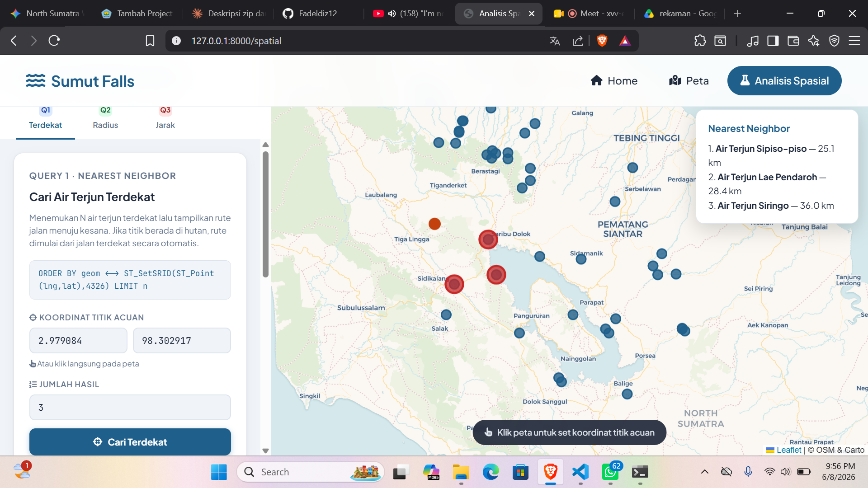Open the translate page icon
This screenshot has height=488, width=868.
(555, 41)
